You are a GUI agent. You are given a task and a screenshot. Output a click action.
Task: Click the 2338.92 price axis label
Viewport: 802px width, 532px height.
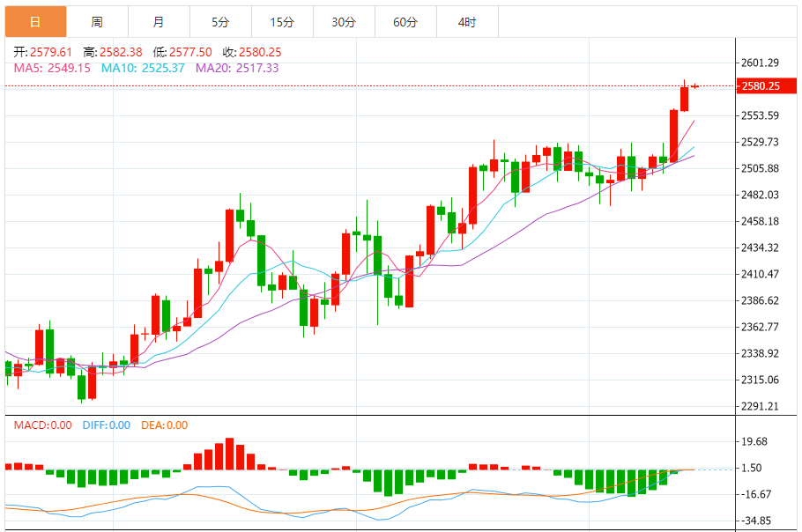click(x=760, y=353)
